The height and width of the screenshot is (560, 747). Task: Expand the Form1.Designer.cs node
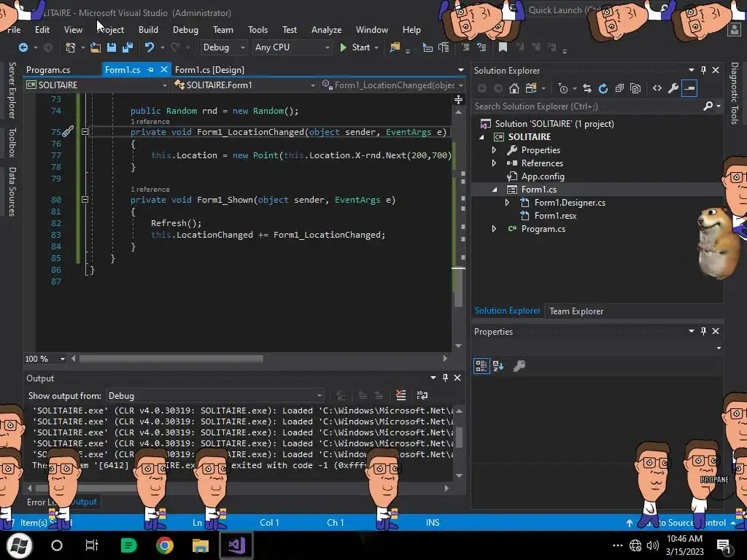tap(508, 203)
